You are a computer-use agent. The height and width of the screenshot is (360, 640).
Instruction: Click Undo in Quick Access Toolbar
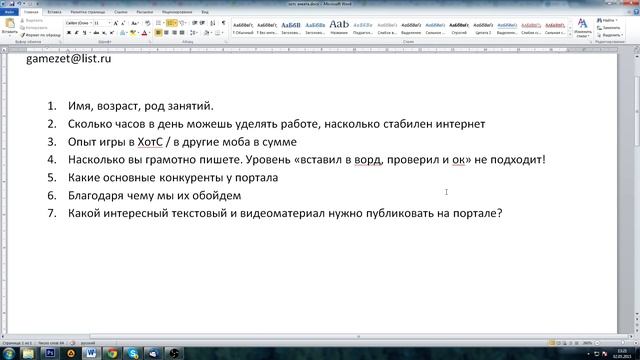18,4
